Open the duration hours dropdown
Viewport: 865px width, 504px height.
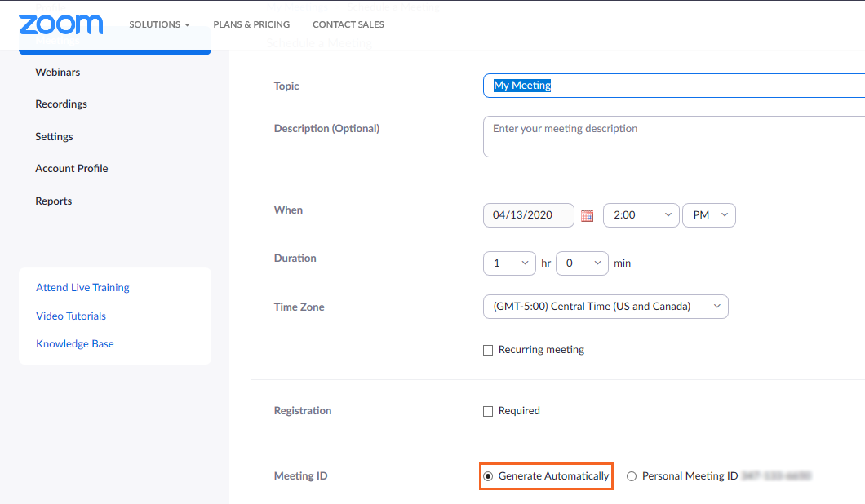(x=509, y=263)
